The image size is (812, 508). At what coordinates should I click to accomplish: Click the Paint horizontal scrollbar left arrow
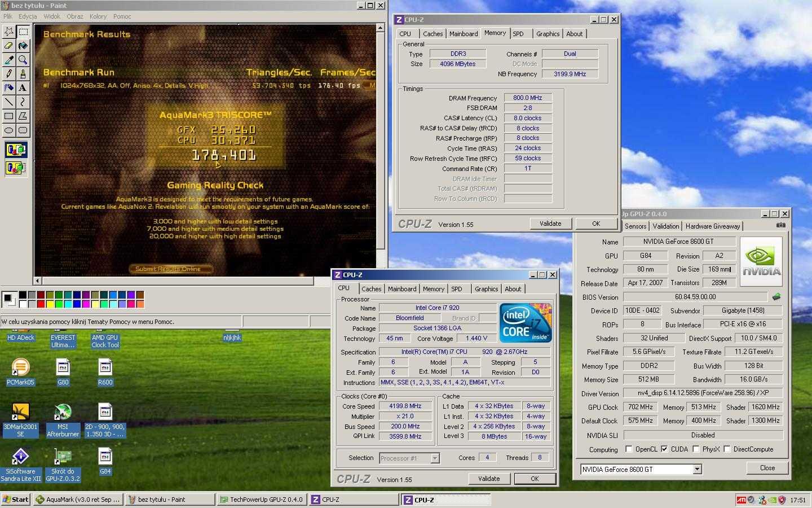coord(38,281)
